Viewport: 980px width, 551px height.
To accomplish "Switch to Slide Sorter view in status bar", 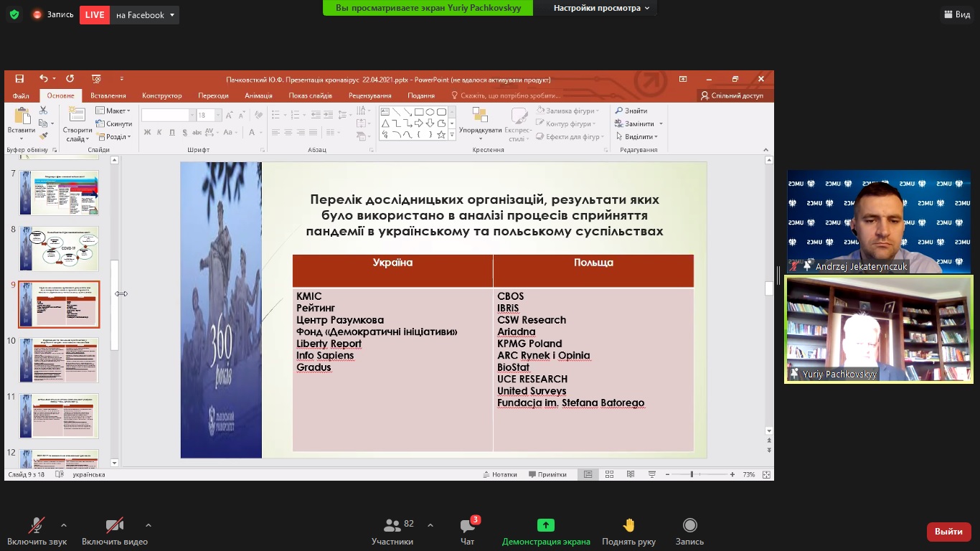I will (609, 474).
